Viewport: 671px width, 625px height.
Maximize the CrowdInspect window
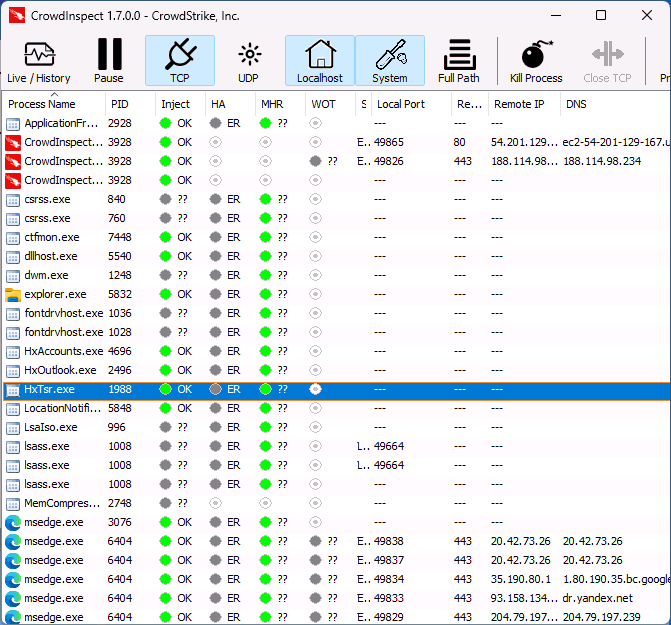601,15
